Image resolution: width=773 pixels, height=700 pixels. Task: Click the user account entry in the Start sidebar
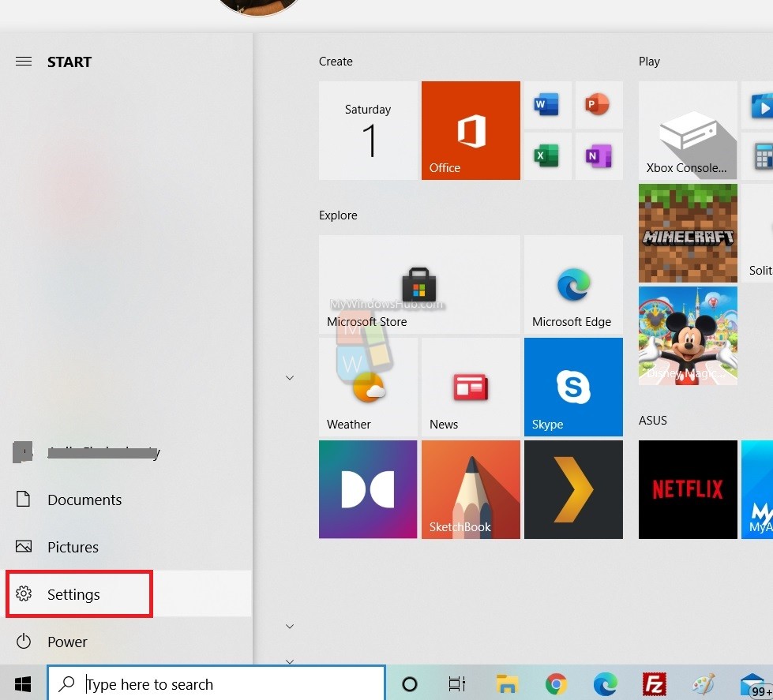click(126, 451)
